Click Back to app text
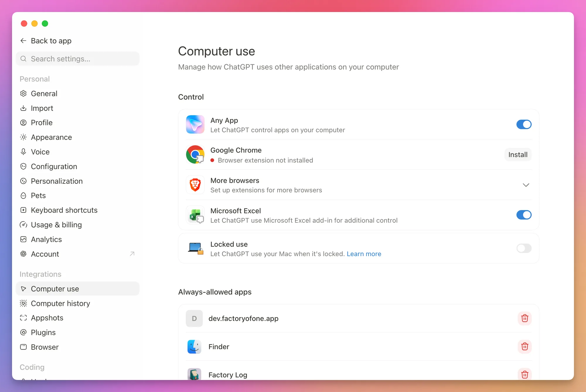This screenshot has height=392, width=586. point(51,41)
